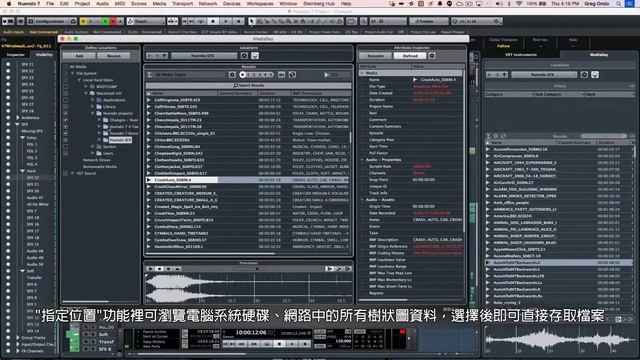
Task: Click the gear icon in Results toolbar
Action: (232, 75)
